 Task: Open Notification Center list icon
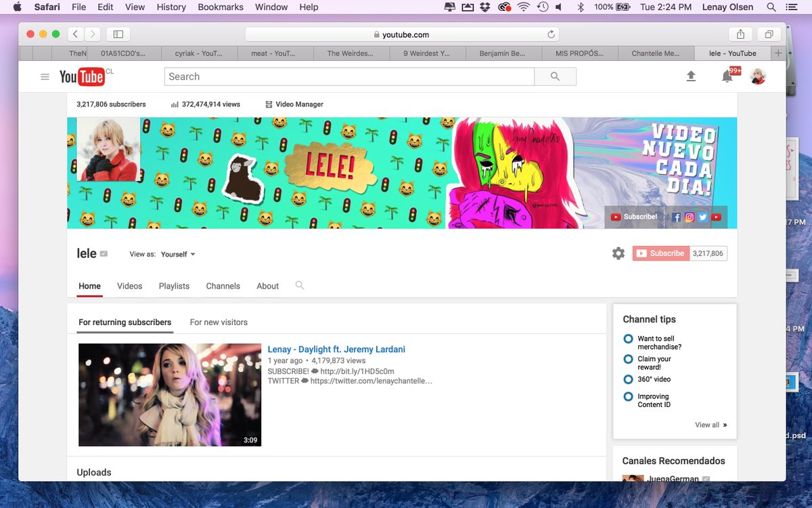point(791,7)
